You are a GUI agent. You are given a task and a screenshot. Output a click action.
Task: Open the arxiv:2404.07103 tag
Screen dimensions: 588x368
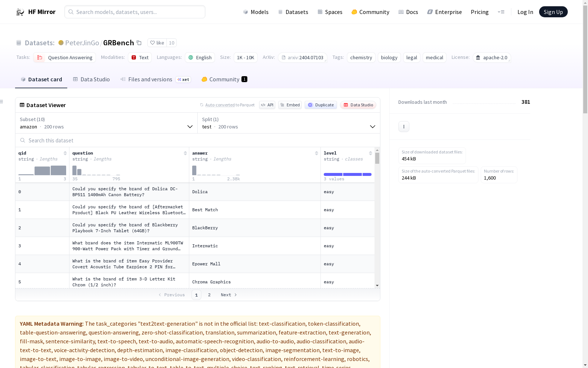coord(302,57)
